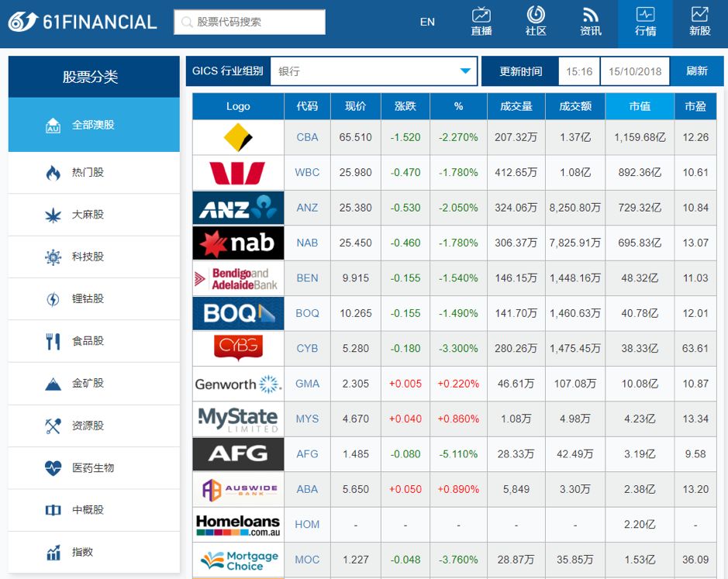Open the BEN stock code link
Screen dimensions: 728x579
307,278
